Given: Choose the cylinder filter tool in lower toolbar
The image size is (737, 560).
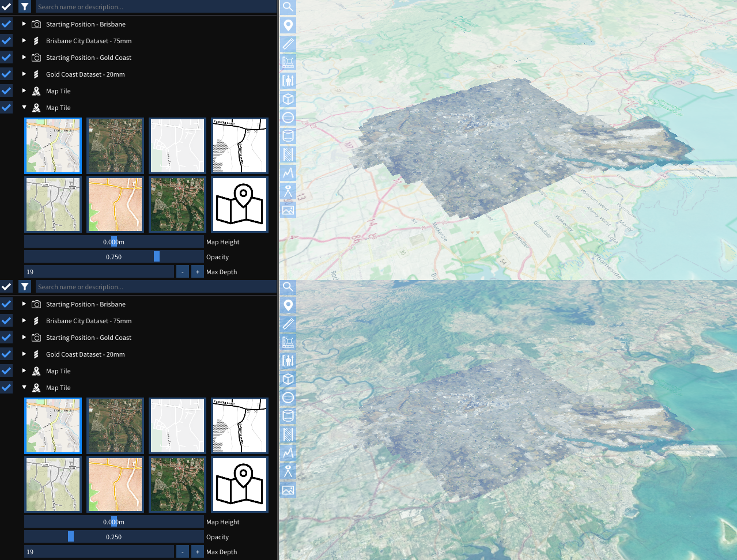Looking at the screenshot, I should click(x=288, y=416).
